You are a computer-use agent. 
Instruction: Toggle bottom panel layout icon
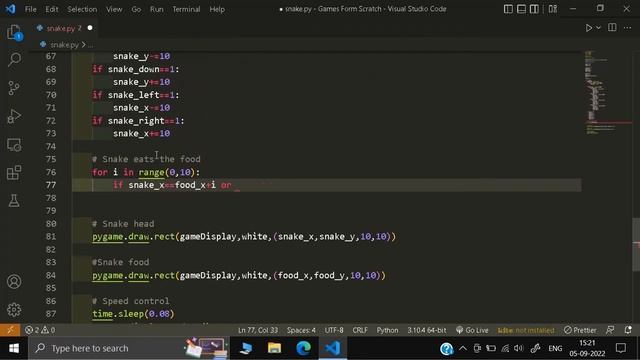[521, 9]
